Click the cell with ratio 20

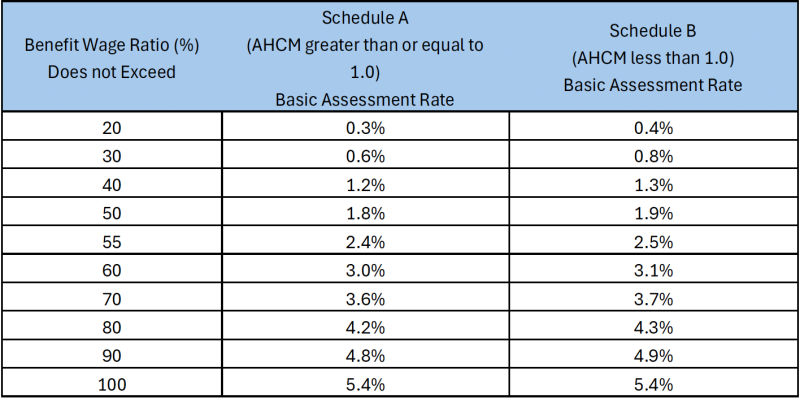[x=112, y=127]
